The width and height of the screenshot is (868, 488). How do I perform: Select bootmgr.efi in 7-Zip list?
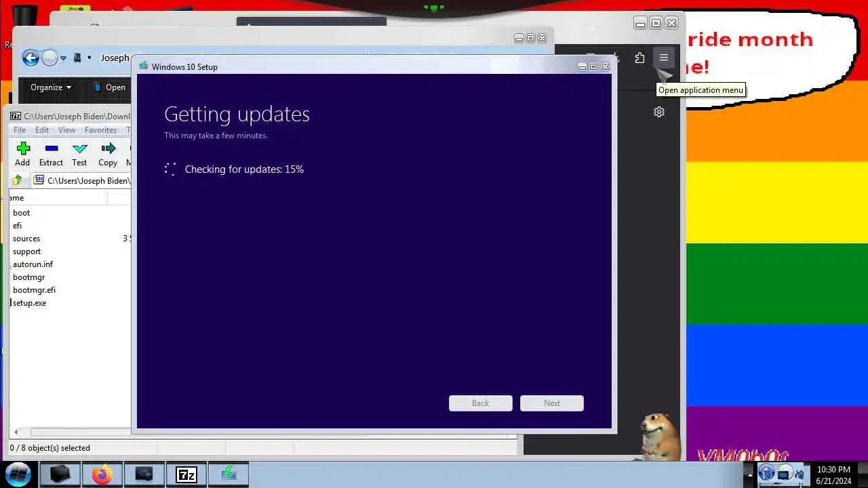coord(34,290)
